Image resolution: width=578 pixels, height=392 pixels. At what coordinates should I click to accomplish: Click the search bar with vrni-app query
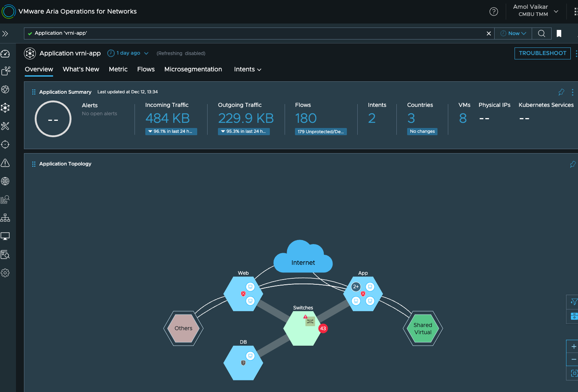click(259, 33)
